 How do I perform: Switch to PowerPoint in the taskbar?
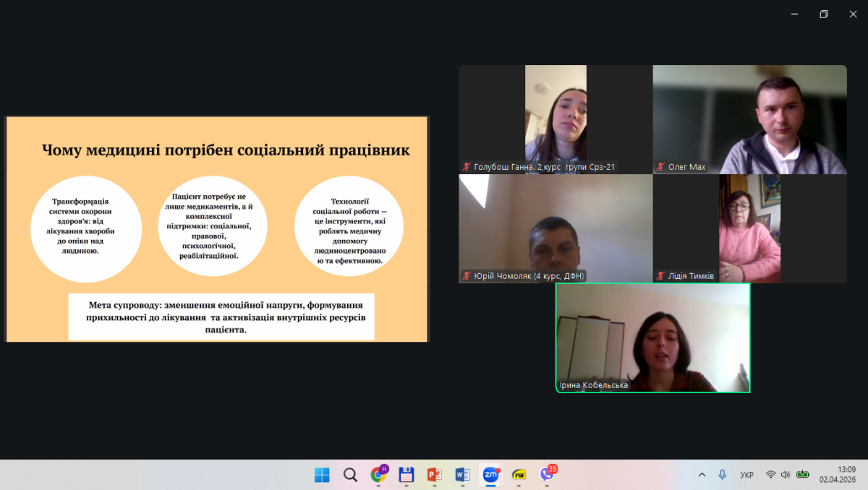click(x=434, y=475)
